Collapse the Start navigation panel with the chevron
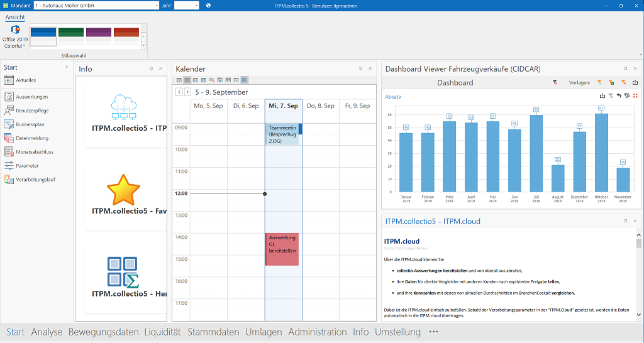644x343 pixels. tap(67, 67)
